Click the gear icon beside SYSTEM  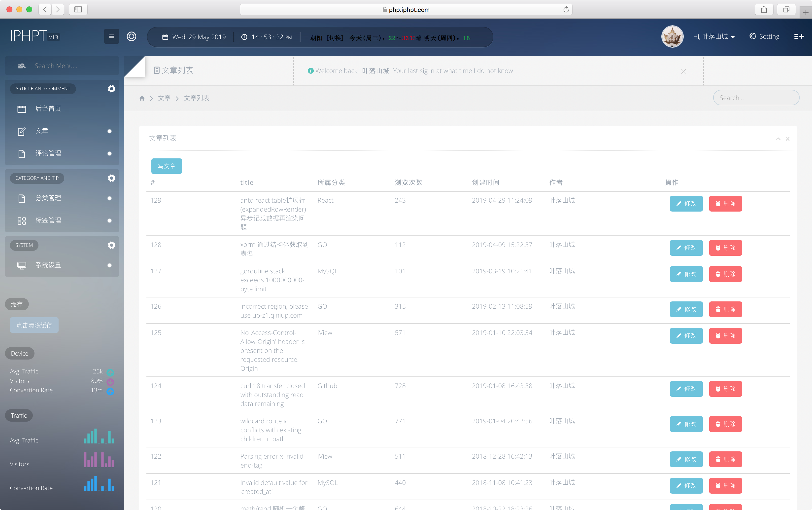tap(111, 245)
